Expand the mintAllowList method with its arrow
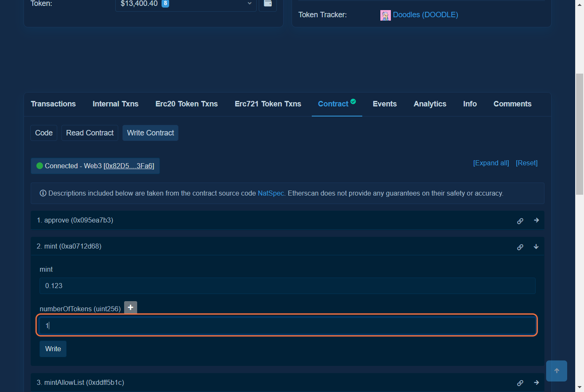The width and height of the screenshot is (584, 392). [536, 382]
